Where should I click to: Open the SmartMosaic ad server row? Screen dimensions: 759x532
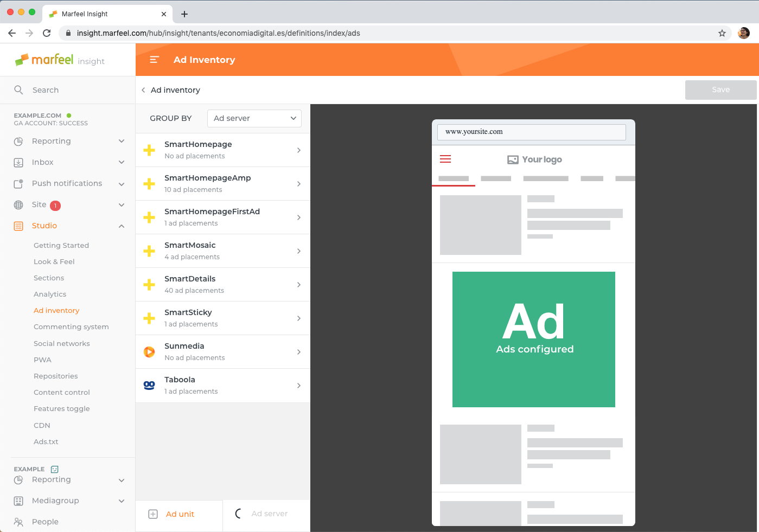[223, 251]
